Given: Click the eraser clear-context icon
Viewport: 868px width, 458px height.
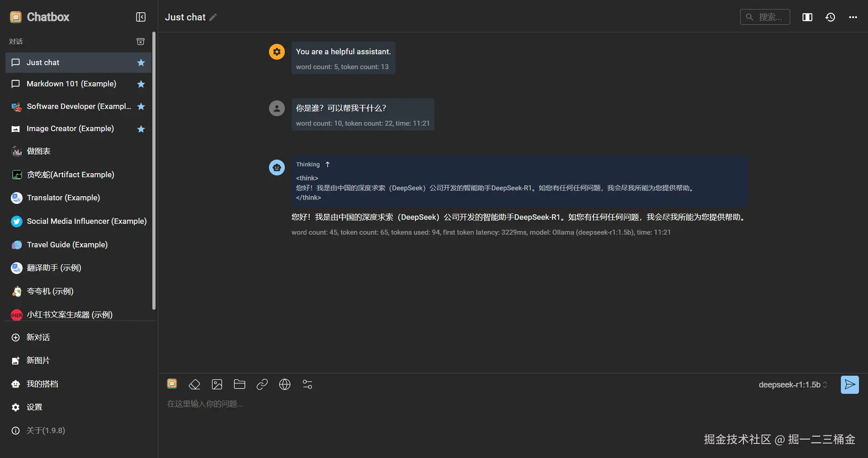Looking at the screenshot, I should click(194, 384).
